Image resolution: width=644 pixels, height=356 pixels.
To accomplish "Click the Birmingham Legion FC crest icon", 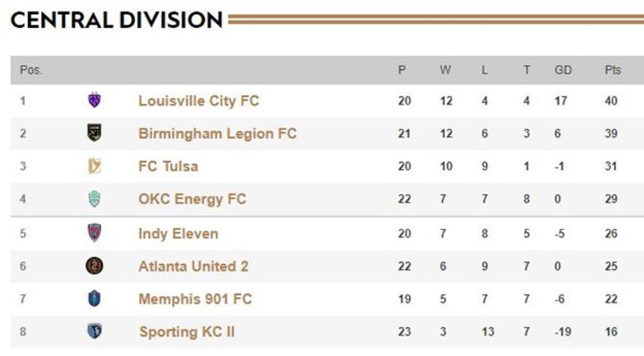I will tap(94, 133).
